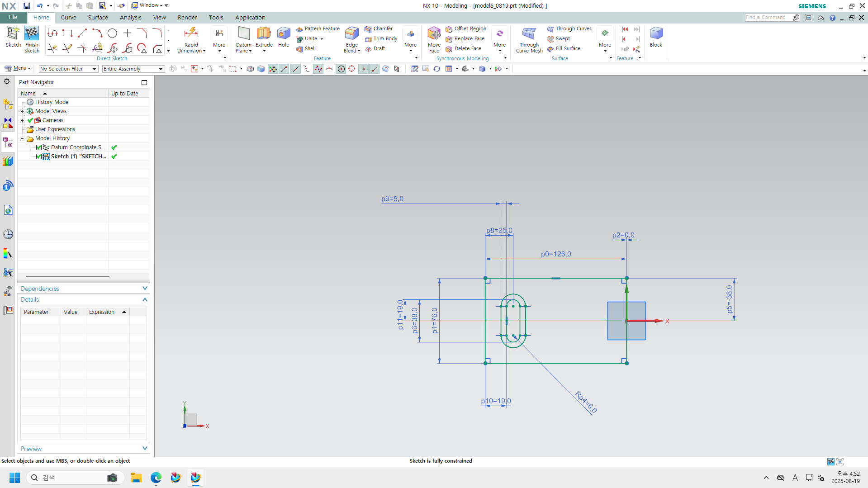The height and width of the screenshot is (488, 868).
Task: Select the Profile curve tool
Action: click(52, 33)
